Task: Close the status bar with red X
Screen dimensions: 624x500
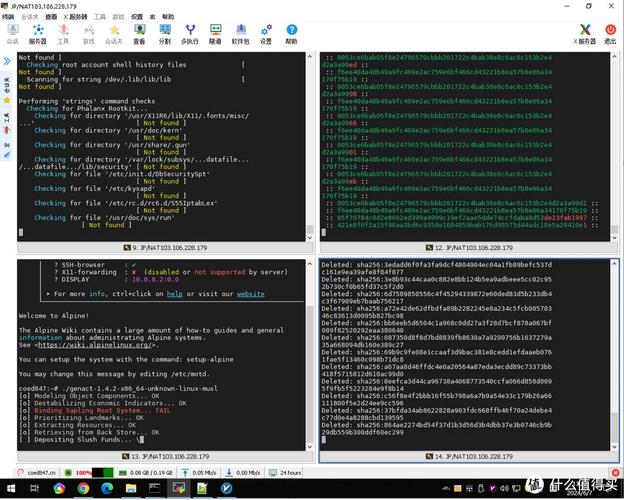Action: click(616, 473)
